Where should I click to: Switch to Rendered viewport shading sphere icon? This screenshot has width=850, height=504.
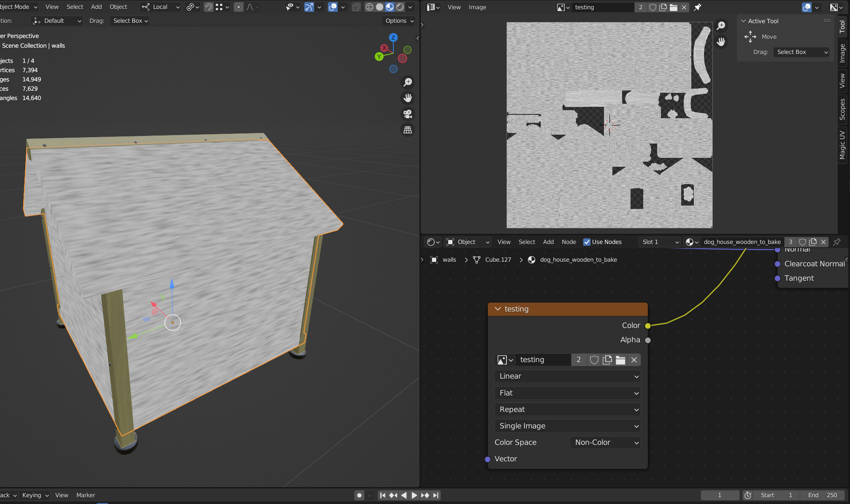(x=399, y=7)
